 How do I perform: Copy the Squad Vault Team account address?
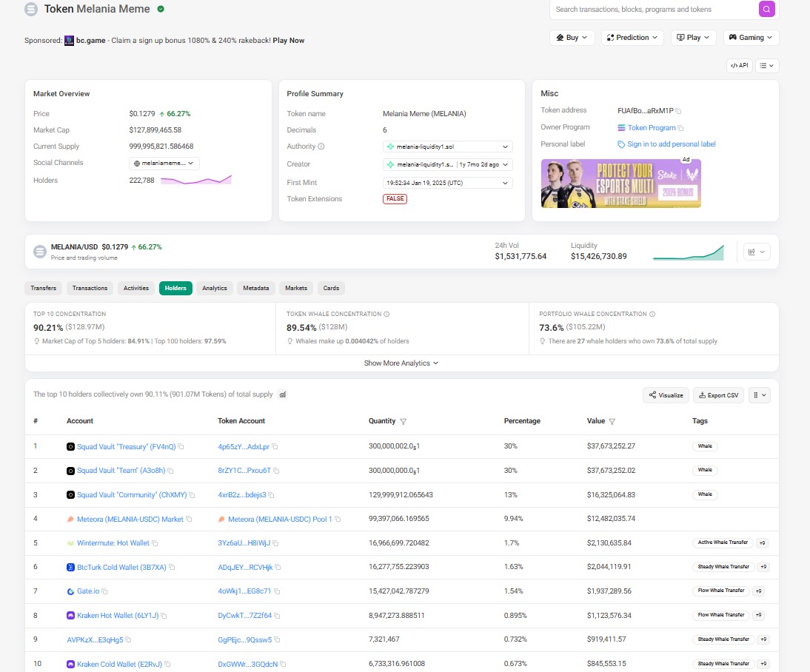pyautogui.click(x=170, y=471)
